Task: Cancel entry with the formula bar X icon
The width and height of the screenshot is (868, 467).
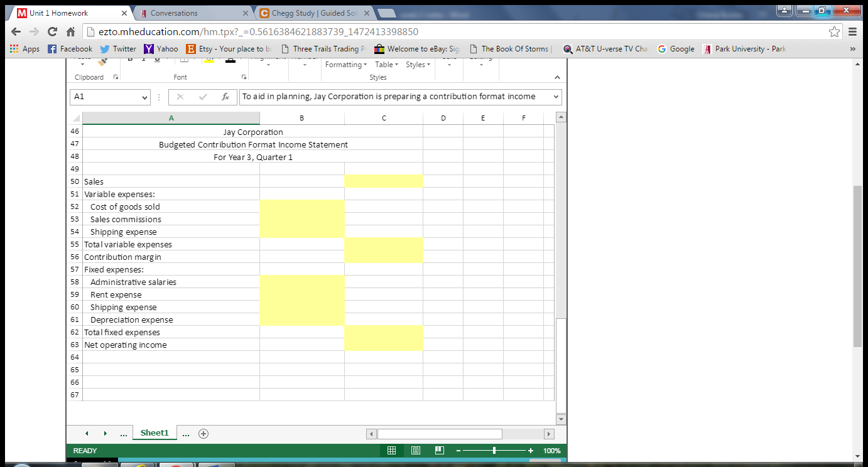Action: point(180,96)
